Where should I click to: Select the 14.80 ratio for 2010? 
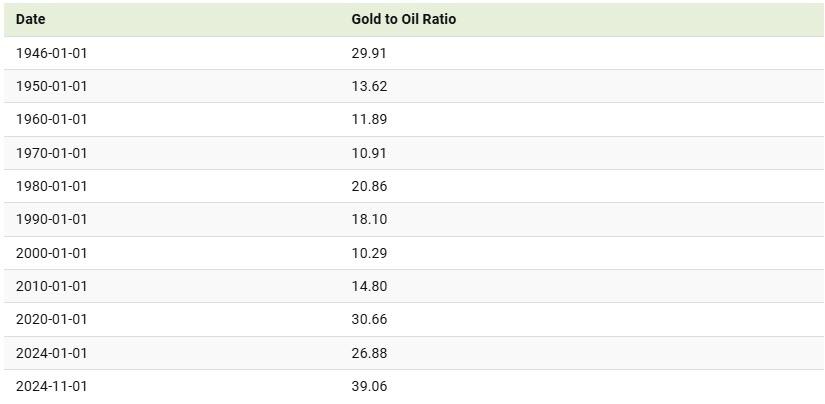[369, 286]
